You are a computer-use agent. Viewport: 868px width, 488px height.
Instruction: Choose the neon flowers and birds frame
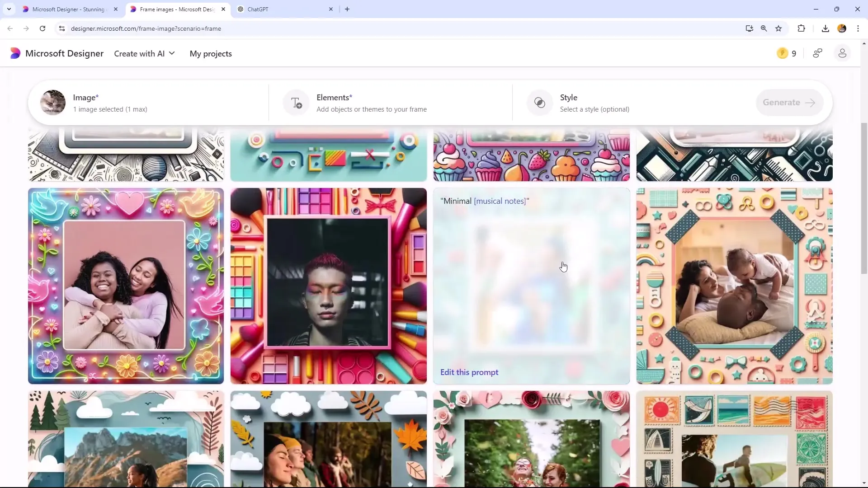tap(126, 286)
